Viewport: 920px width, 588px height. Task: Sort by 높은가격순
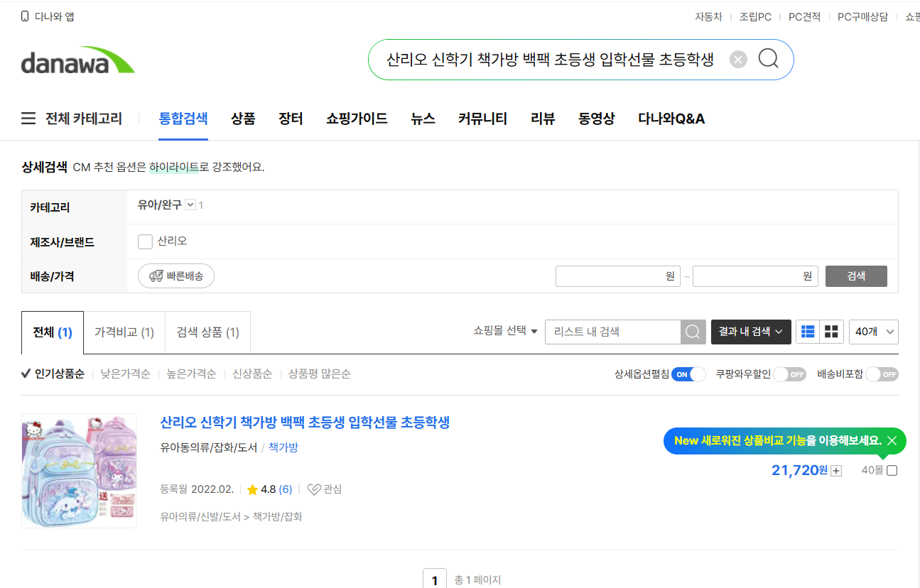pos(191,374)
